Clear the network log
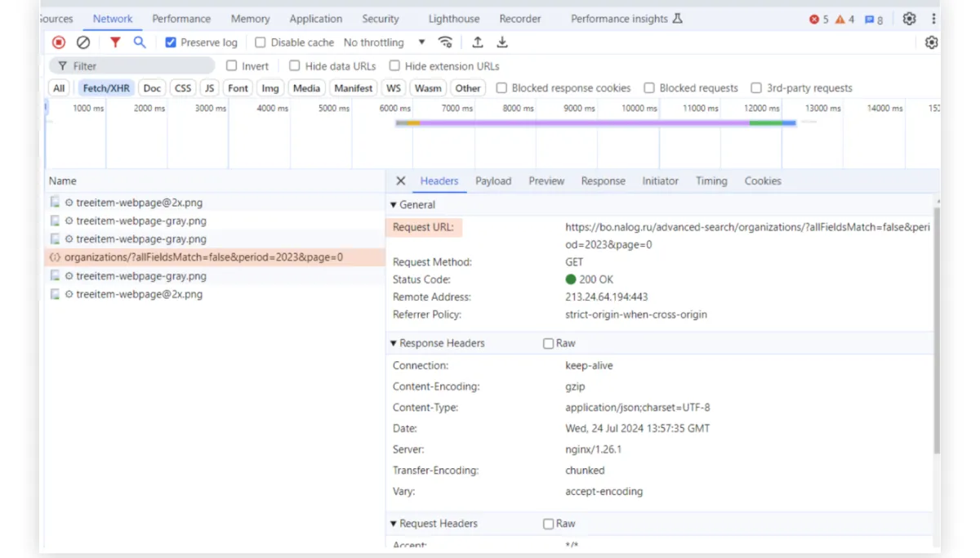Viewport: 980px width, 558px height. click(x=83, y=42)
